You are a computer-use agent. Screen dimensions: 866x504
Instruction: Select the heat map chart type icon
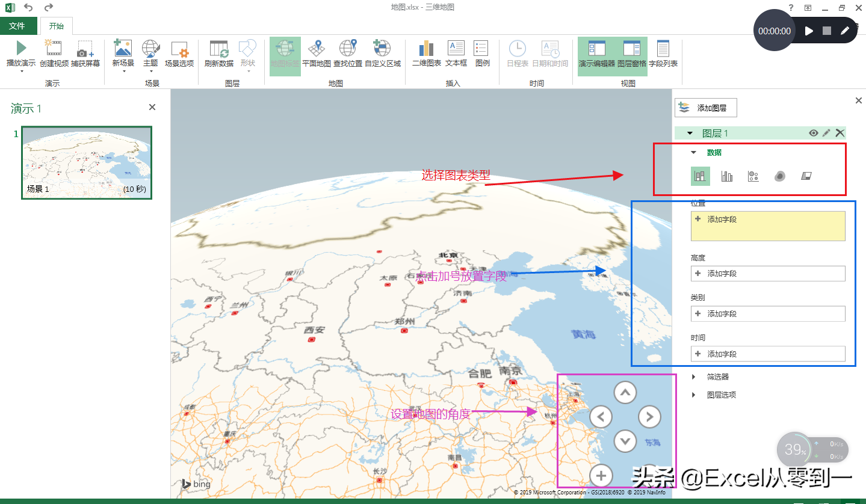(x=780, y=176)
